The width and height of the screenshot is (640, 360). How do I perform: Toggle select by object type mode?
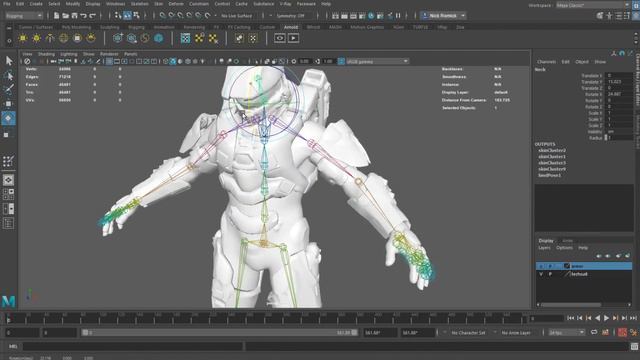(x=127, y=16)
